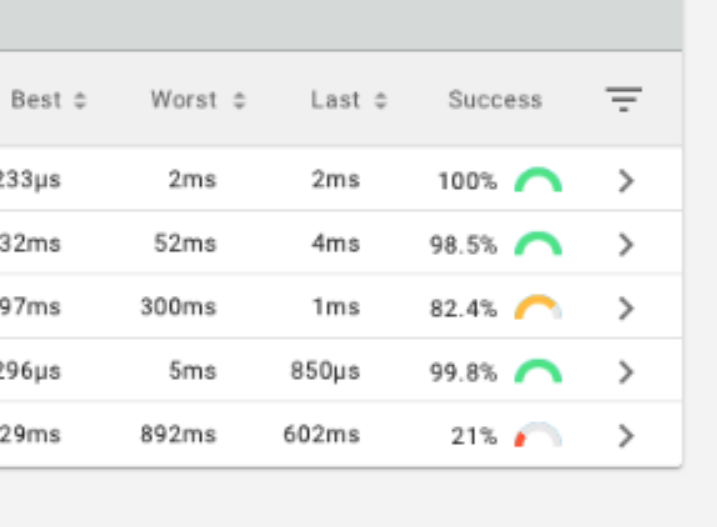Viewport: 717px width, 527px height.
Task: Click the 52ms worst time cell
Action: coord(185,243)
